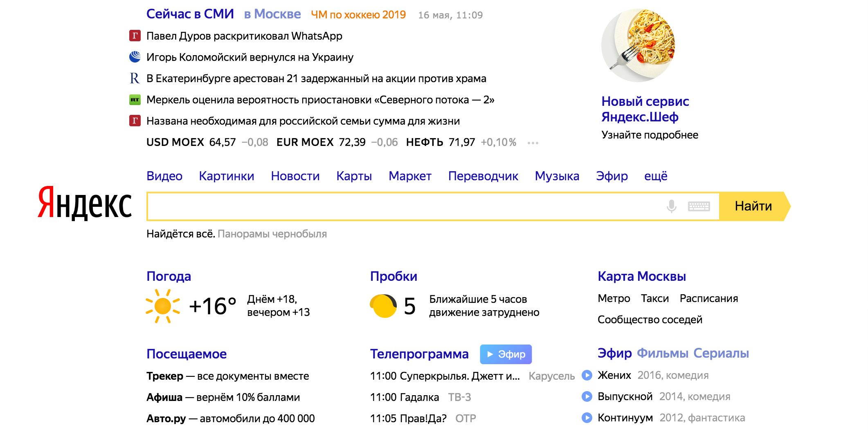
Task: Open the Карты service tab
Action: pyautogui.click(x=354, y=176)
